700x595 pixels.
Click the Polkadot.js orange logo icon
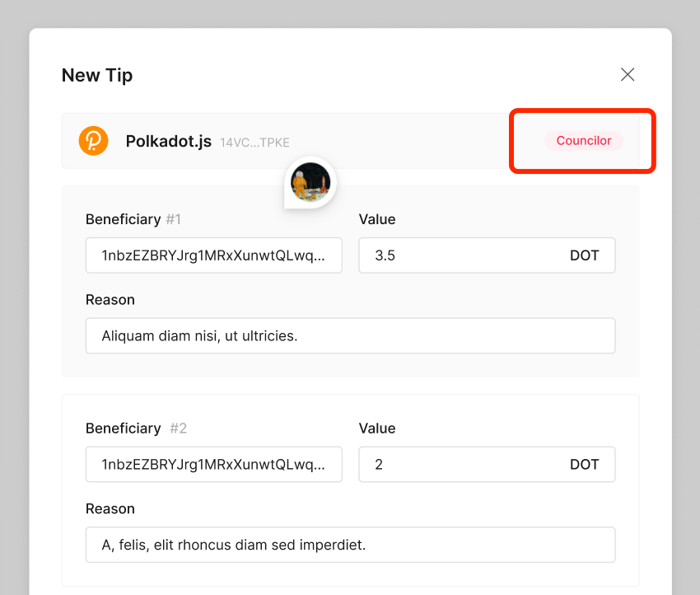(93, 141)
